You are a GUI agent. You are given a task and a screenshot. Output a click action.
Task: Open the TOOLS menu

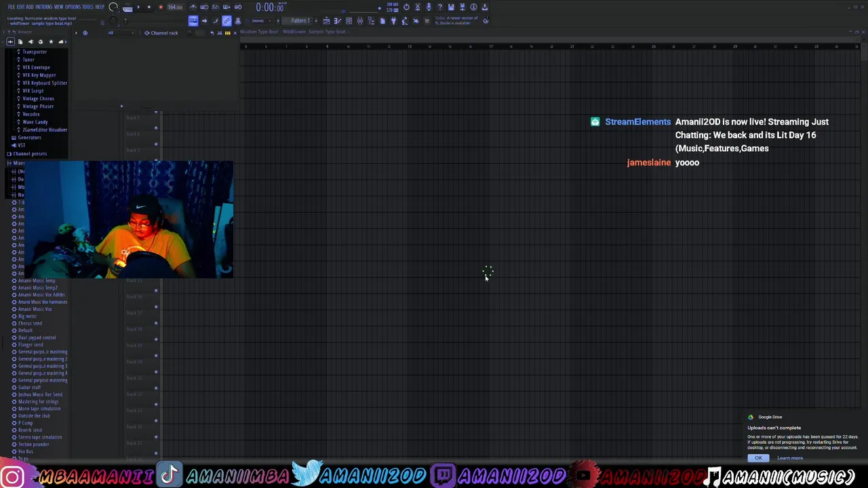88,7
